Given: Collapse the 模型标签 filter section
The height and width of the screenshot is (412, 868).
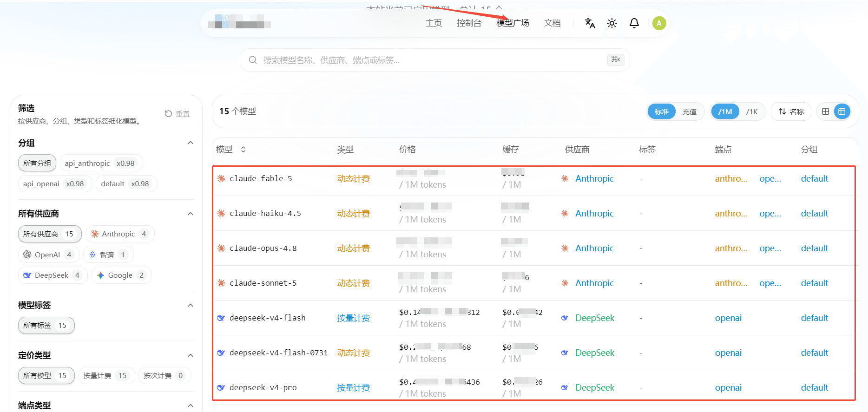Looking at the screenshot, I should pos(191,306).
